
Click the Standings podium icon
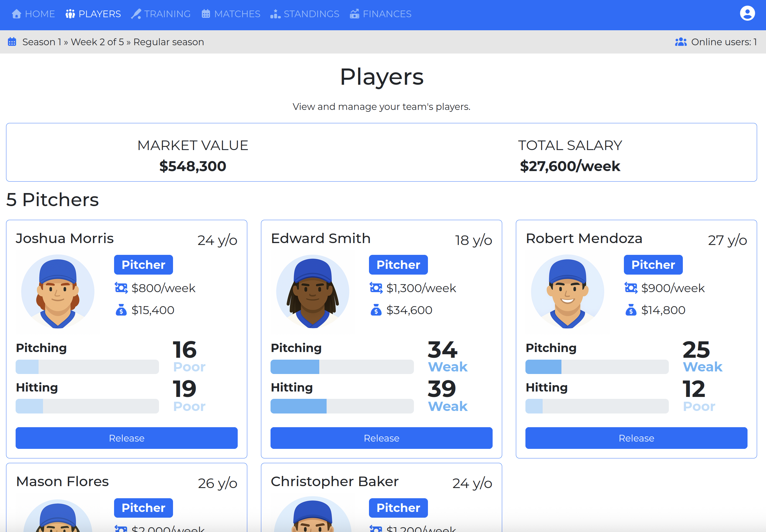[x=275, y=14]
